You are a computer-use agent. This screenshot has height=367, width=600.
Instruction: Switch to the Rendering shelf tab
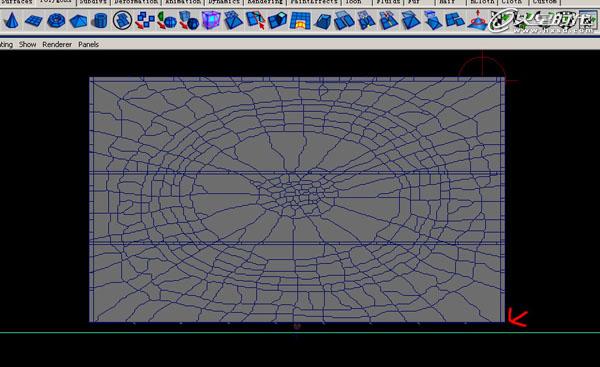265,2
